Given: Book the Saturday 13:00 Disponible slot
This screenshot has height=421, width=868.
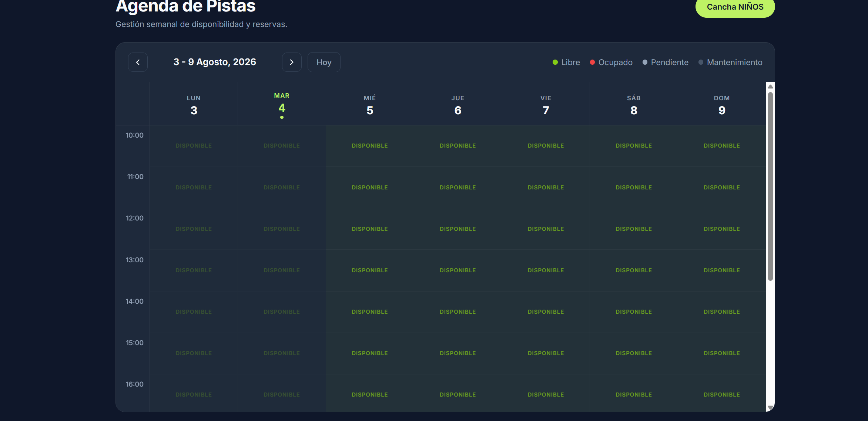Looking at the screenshot, I should click(634, 270).
